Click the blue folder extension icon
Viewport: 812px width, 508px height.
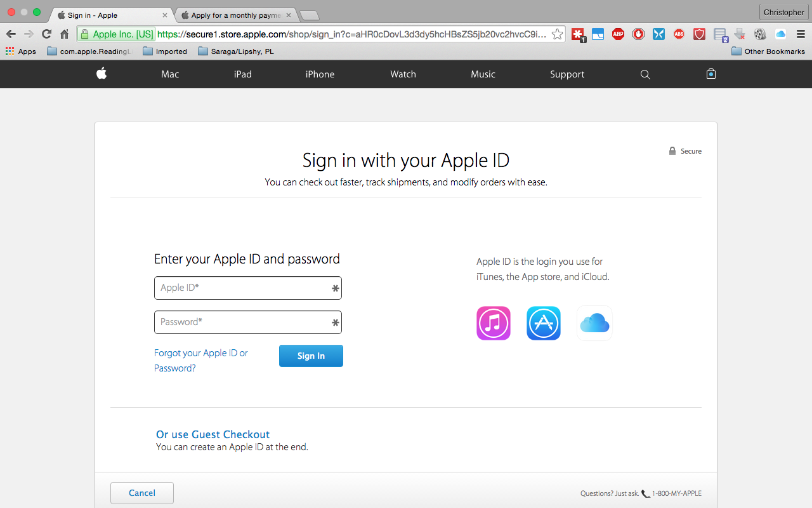(x=598, y=34)
